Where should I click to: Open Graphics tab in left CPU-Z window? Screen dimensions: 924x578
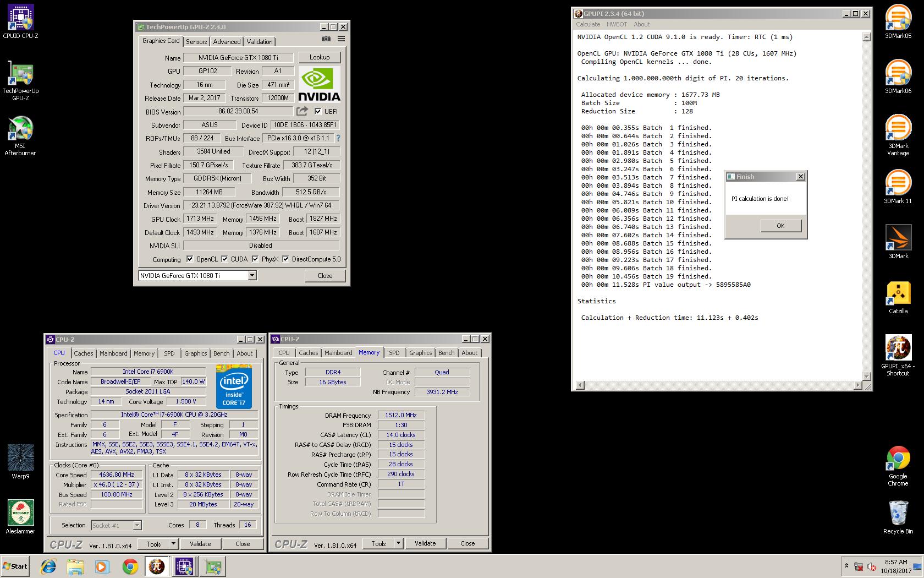(x=196, y=353)
